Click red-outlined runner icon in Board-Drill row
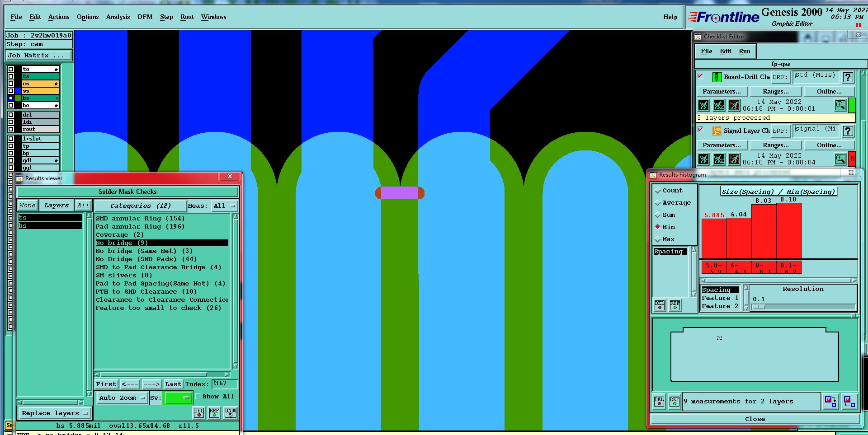Viewport: 868px width, 435px height. (734, 106)
